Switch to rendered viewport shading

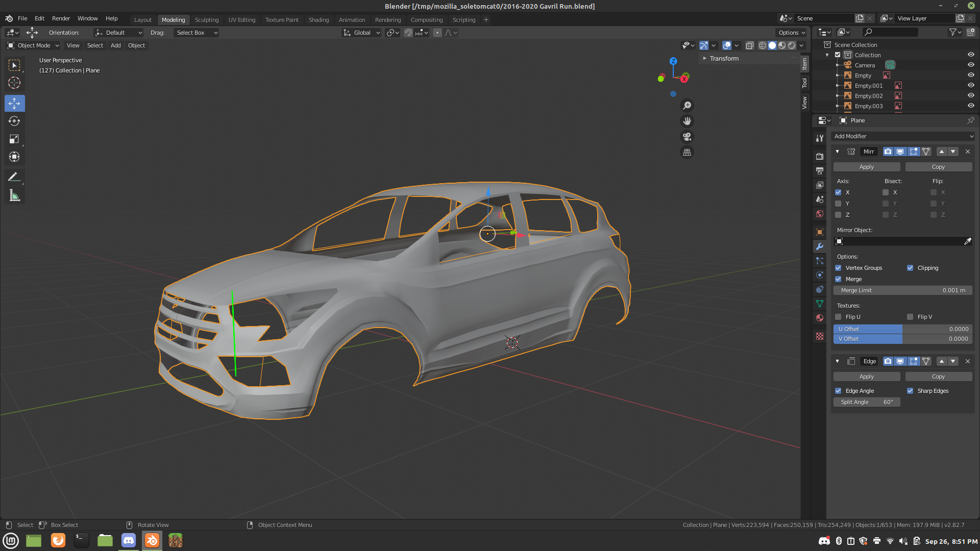[792, 45]
